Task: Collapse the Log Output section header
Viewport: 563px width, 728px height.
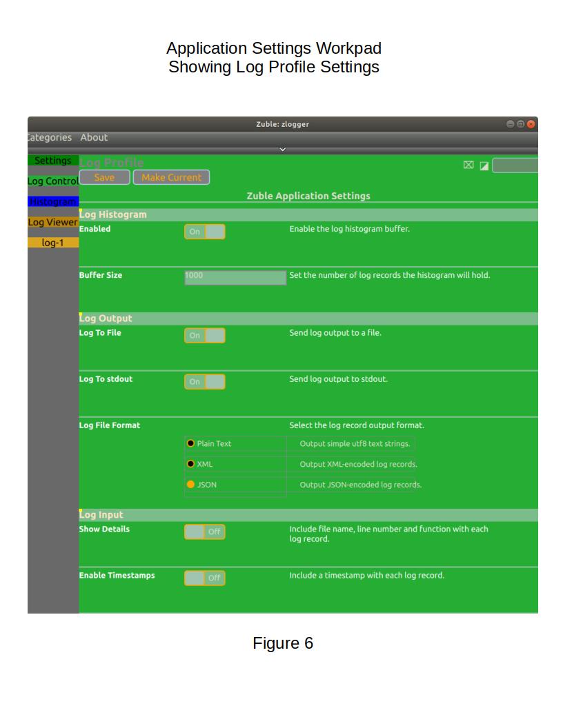Action: (308, 318)
